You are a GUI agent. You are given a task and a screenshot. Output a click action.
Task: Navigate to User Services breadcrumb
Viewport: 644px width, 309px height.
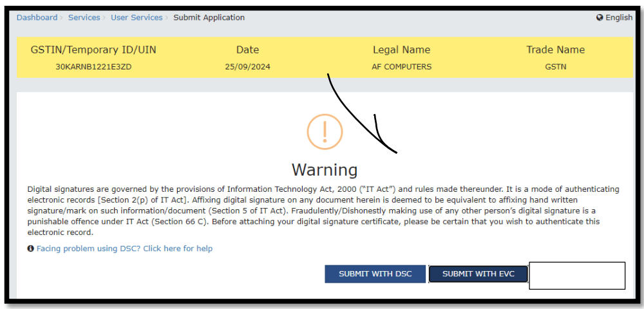pos(137,18)
